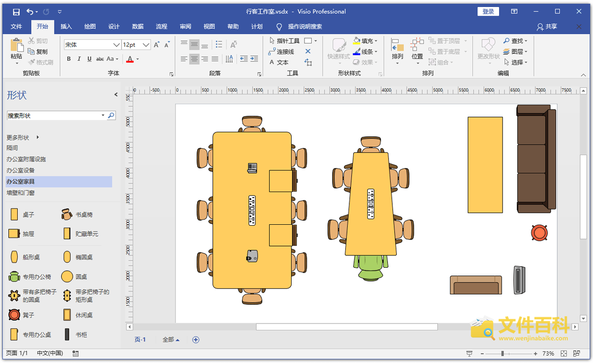This screenshot has height=364, width=593.
Task: Toggle Strikethrough (abc) formatting
Action: click(x=100, y=59)
